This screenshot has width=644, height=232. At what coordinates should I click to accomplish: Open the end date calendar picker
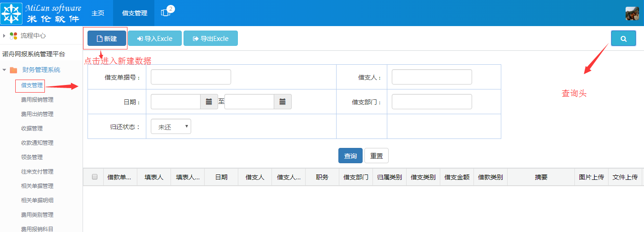click(x=282, y=102)
